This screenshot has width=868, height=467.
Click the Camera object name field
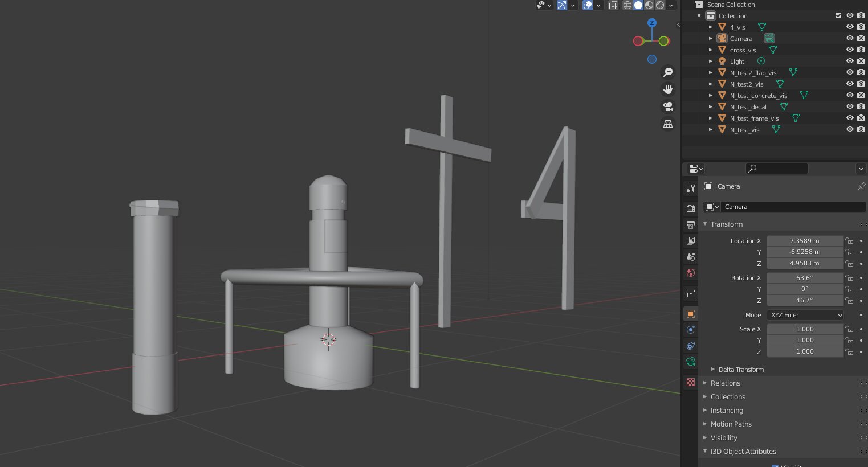[x=794, y=207]
